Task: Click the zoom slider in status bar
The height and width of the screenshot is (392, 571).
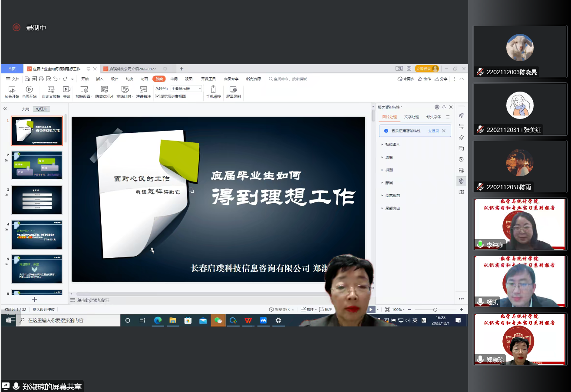Action: click(x=435, y=310)
